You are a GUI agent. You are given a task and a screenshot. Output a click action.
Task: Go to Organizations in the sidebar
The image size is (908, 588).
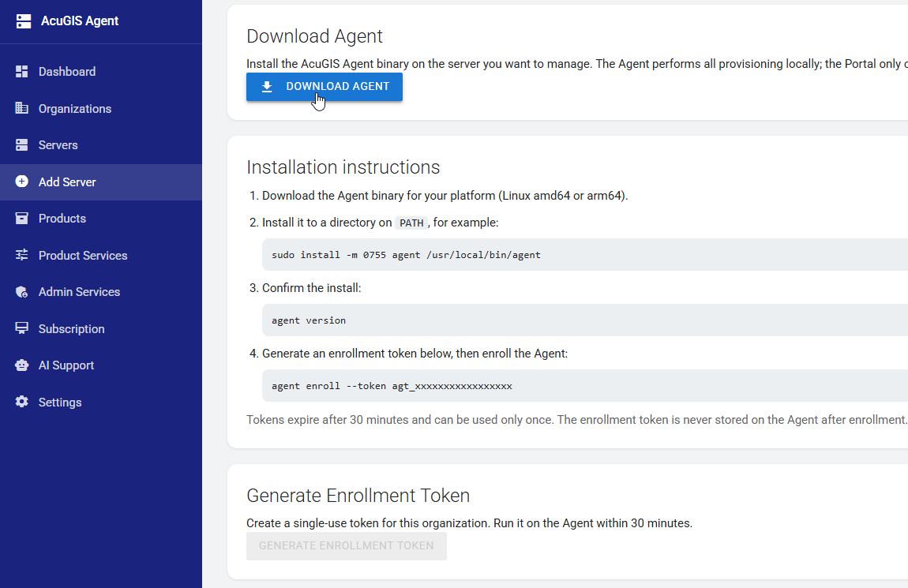(x=101, y=109)
